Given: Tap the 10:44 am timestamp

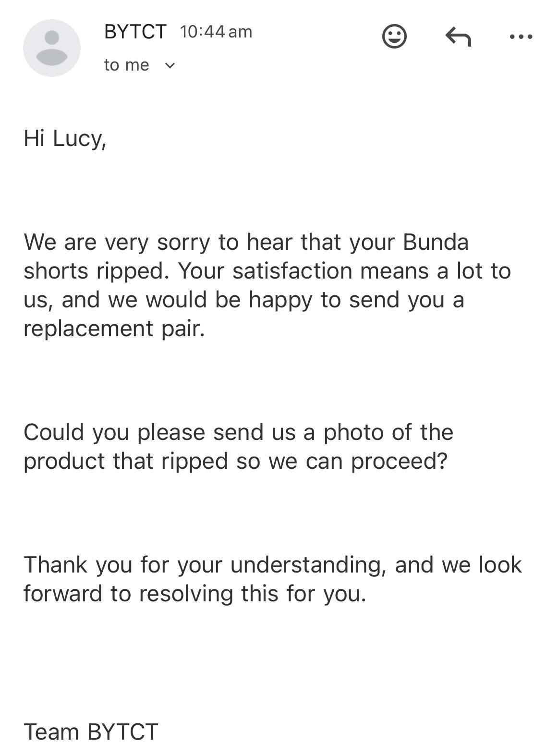Looking at the screenshot, I should [216, 32].
